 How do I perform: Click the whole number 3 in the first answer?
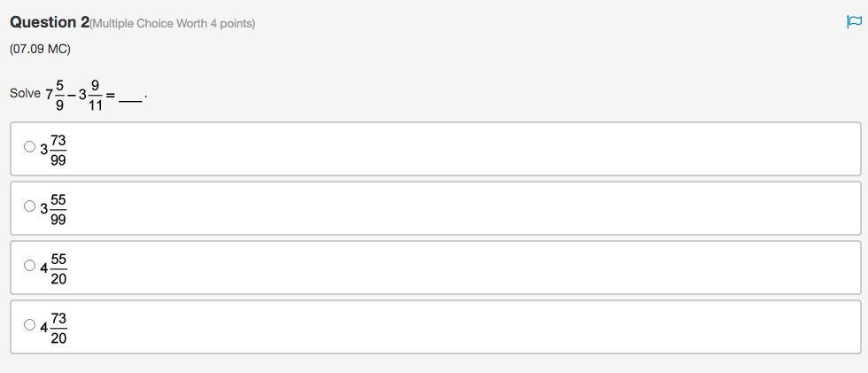pos(44,150)
